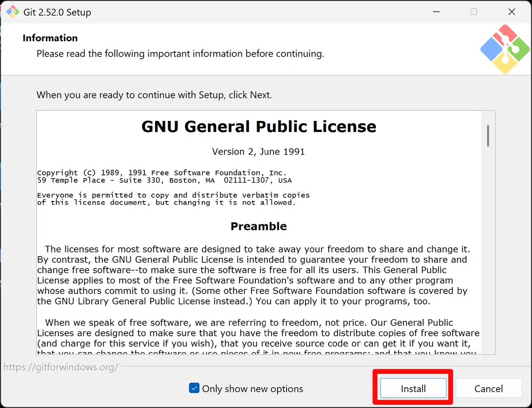Viewport: 532px width, 408px height.
Task: Open the gitforwindows.org link
Action: [x=61, y=367]
